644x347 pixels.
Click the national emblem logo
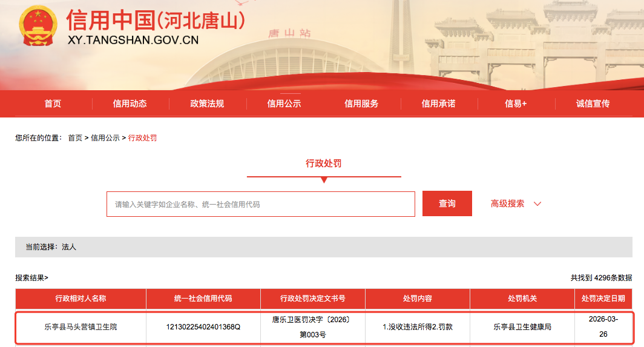38,27
